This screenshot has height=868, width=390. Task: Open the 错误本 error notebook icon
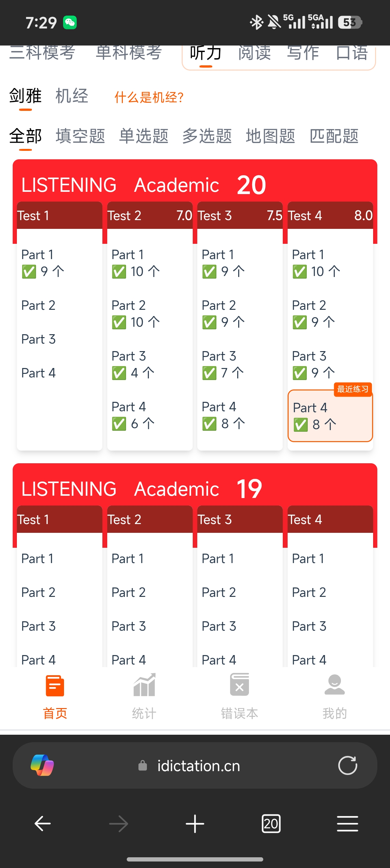coord(240,685)
